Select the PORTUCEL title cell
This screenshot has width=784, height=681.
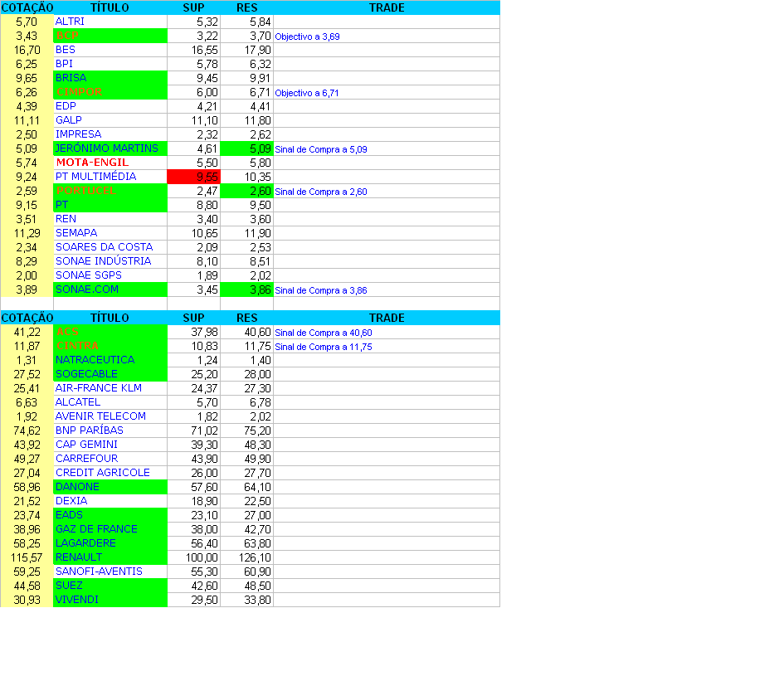point(110,191)
